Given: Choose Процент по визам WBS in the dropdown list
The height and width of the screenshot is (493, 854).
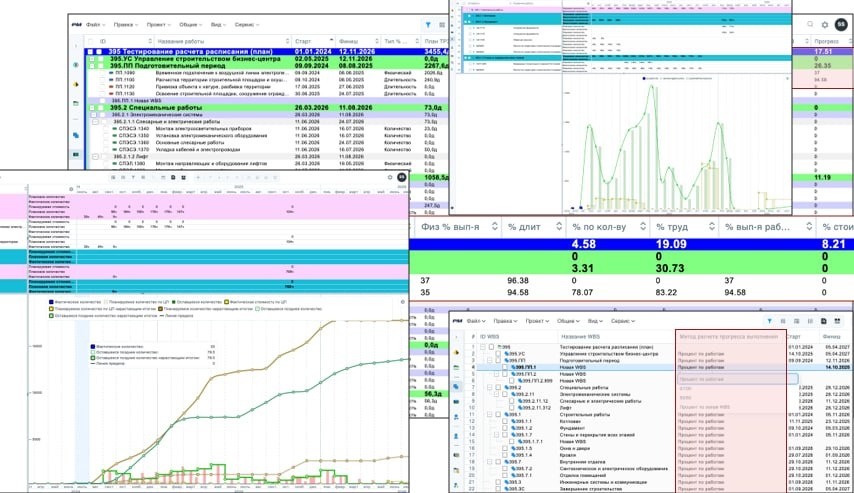Looking at the screenshot, I should click(704, 407).
